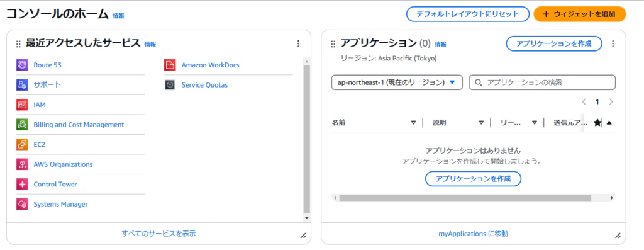Click リージョン: Asia Pacific (Tokyo) text

click(x=389, y=59)
